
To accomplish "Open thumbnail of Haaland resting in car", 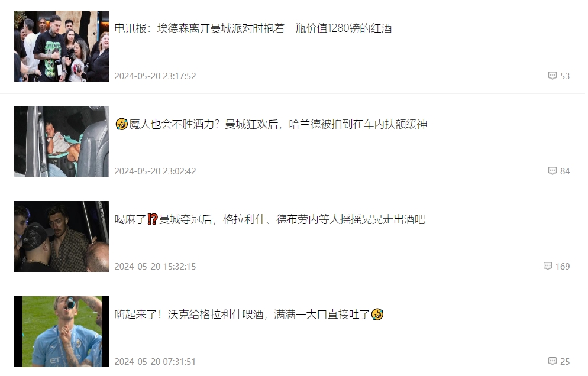I will point(62,141).
